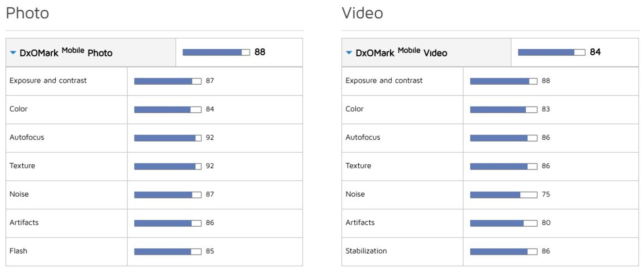Viewport: 644px width, 274px height.
Task: Click the overall Video score bar showing 84
Action: tap(551, 52)
